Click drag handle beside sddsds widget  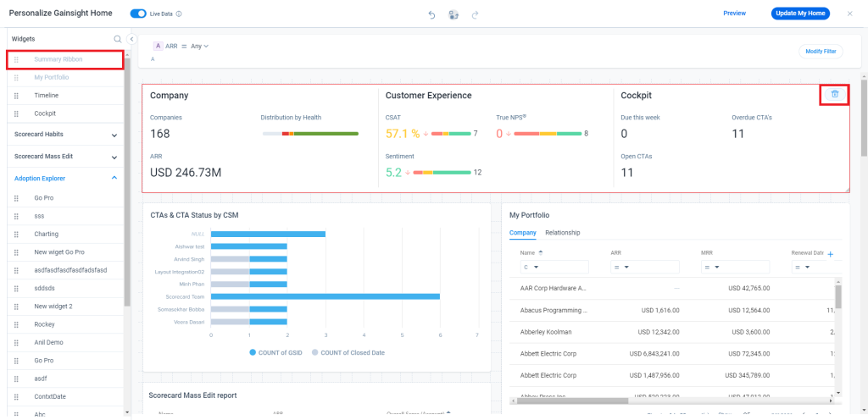pyautogui.click(x=16, y=289)
